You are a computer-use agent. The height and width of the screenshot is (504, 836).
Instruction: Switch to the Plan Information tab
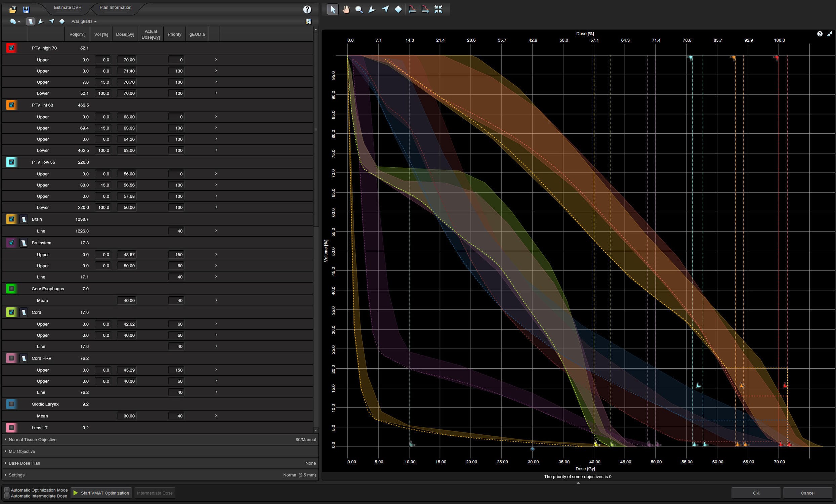click(115, 7)
